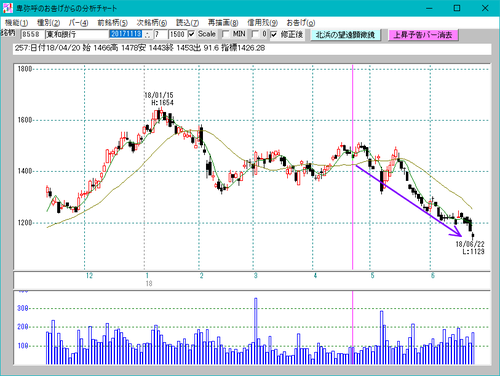Click the 1600 price axis label
The image size is (500, 376).
tap(25, 120)
